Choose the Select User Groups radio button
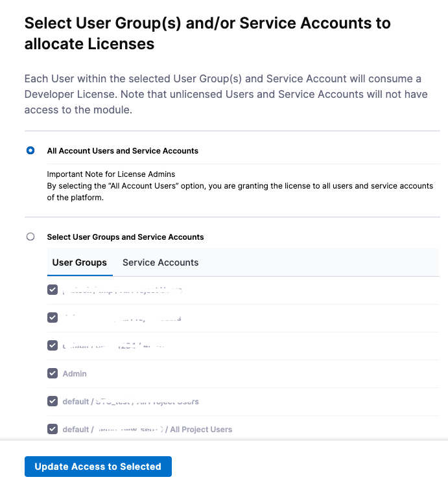Image resolution: width=448 pixels, height=486 pixels. [x=30, y=237]
